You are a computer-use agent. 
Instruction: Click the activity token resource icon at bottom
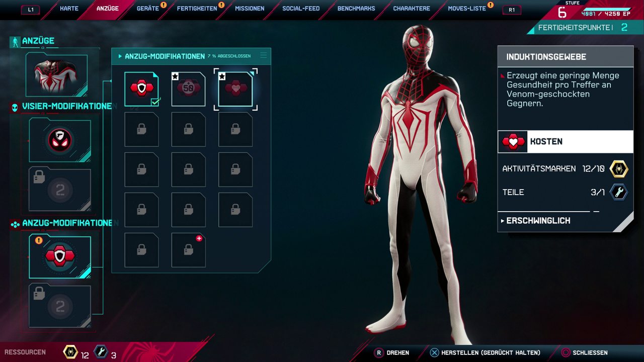click(x=70, y=352)
